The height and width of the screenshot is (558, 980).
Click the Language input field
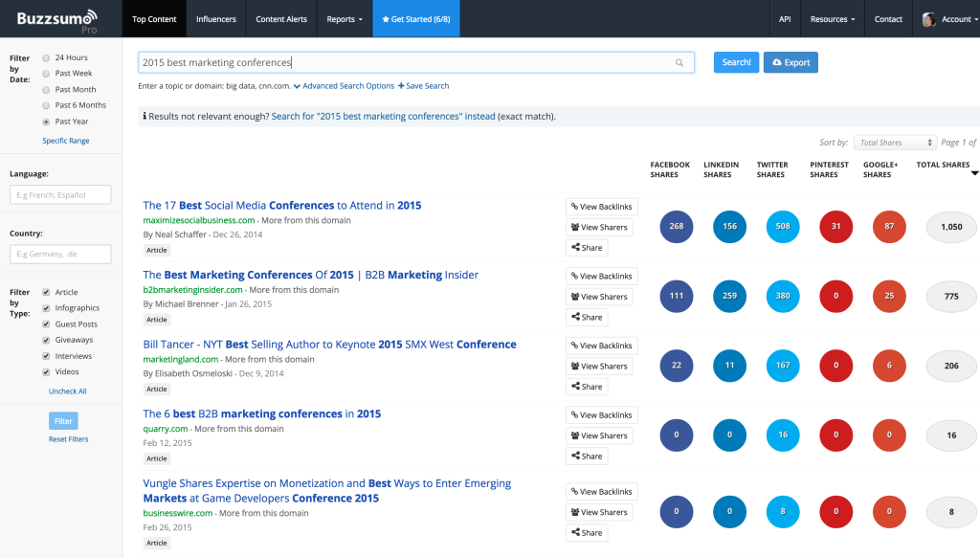(x=60, y=195)
